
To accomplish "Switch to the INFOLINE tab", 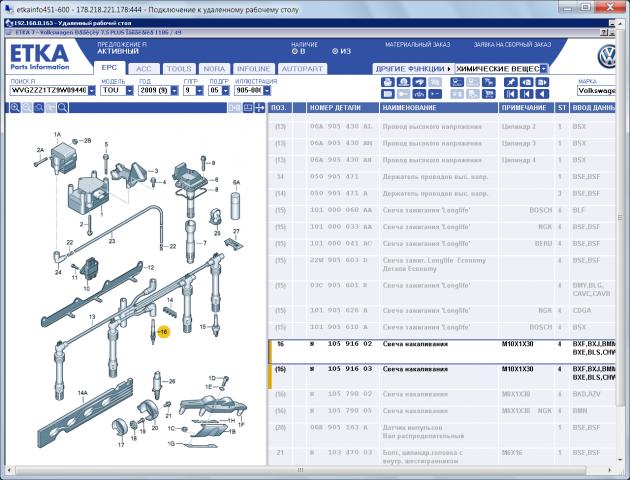I will (x=254, y=69).
